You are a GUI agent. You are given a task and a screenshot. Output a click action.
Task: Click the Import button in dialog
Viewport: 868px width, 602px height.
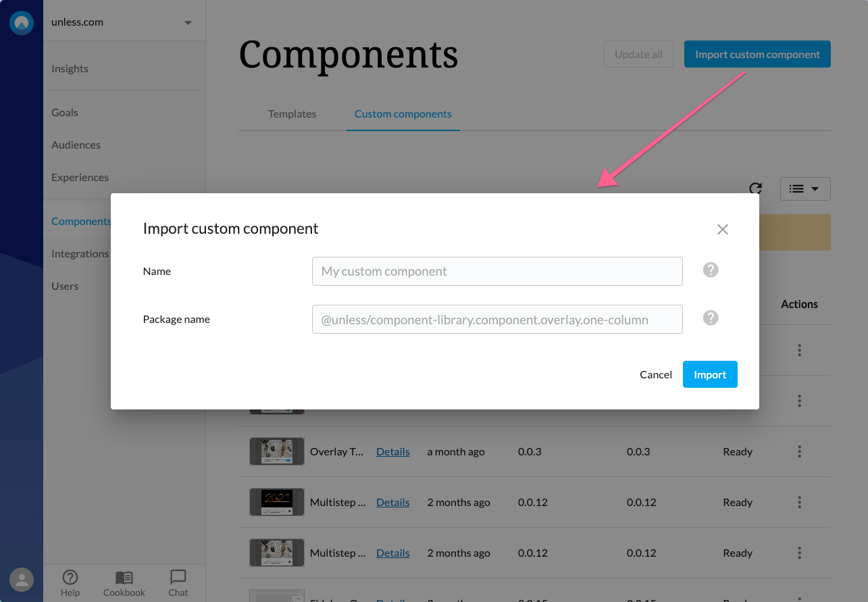(x=710, y=375)
